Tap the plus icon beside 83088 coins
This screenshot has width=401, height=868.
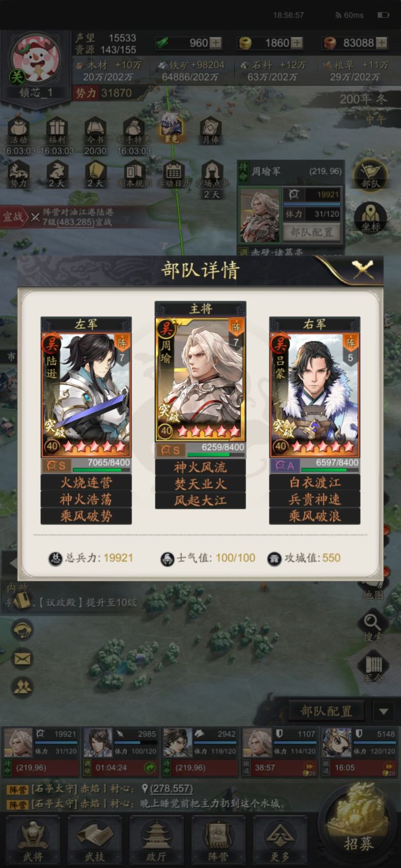pyautogui.click(x=381, y=43)
